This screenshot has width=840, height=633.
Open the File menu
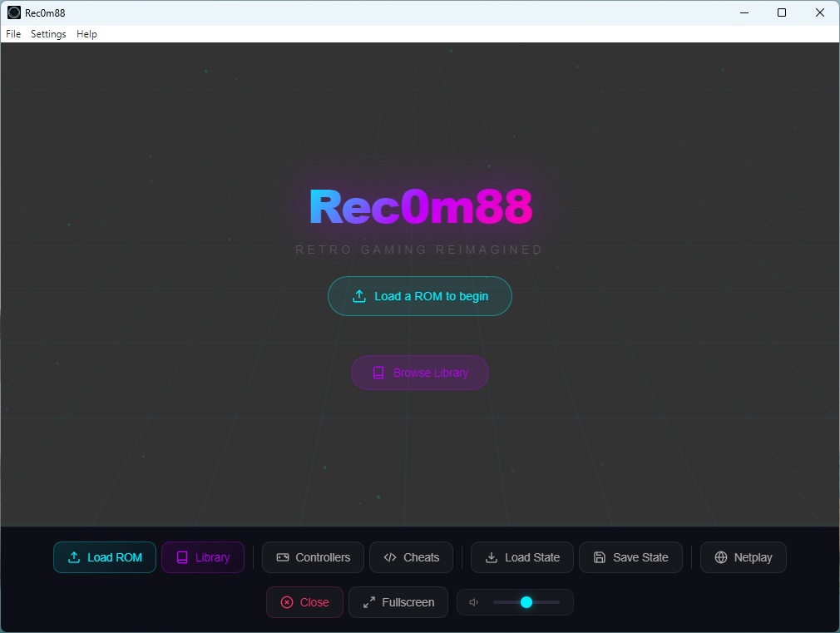12,33
